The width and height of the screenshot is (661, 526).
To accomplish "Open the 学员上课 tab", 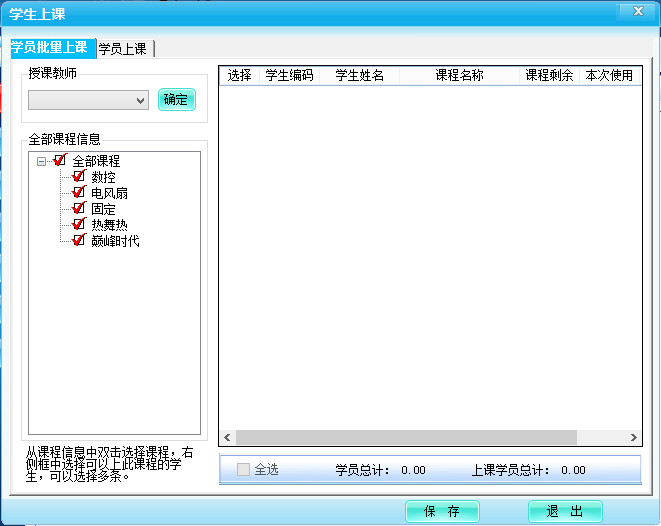I will (x=124, y=49).
